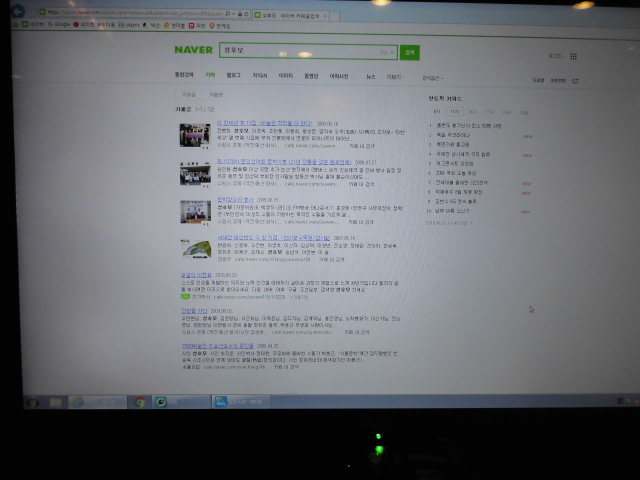Image resolution: width=640 pixels, height=480 pixels.
Task: Click the fourth result's green thumbnail
Action: click(194, 248)
